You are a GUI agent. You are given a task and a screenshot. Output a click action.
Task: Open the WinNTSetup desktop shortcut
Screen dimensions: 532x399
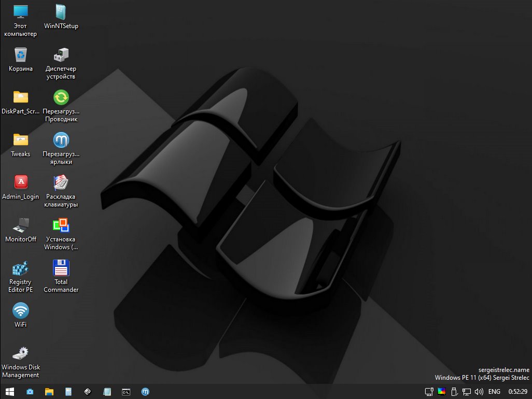(61, 12)
